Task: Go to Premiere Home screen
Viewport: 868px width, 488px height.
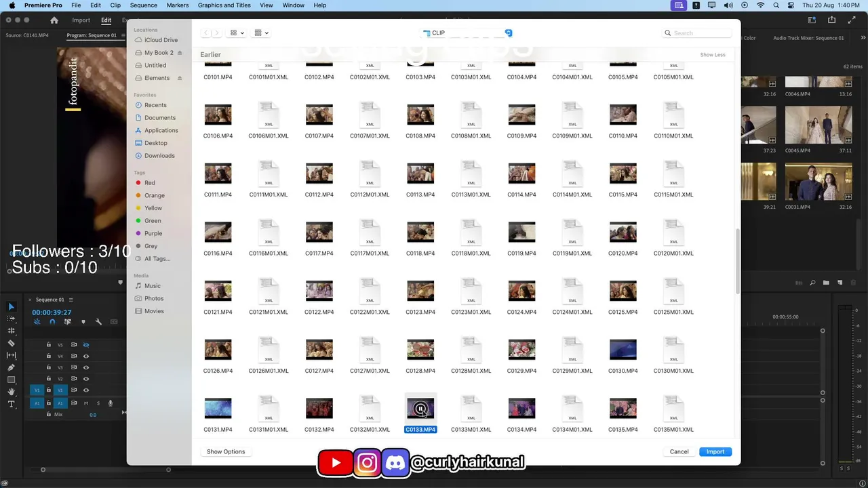Action: coord(54,20)
